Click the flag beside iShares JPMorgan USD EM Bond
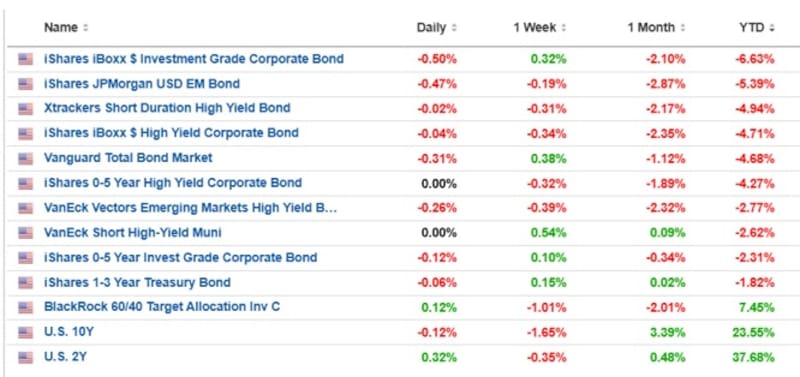This screenshot has width=800, height=377. pos(26,84)
